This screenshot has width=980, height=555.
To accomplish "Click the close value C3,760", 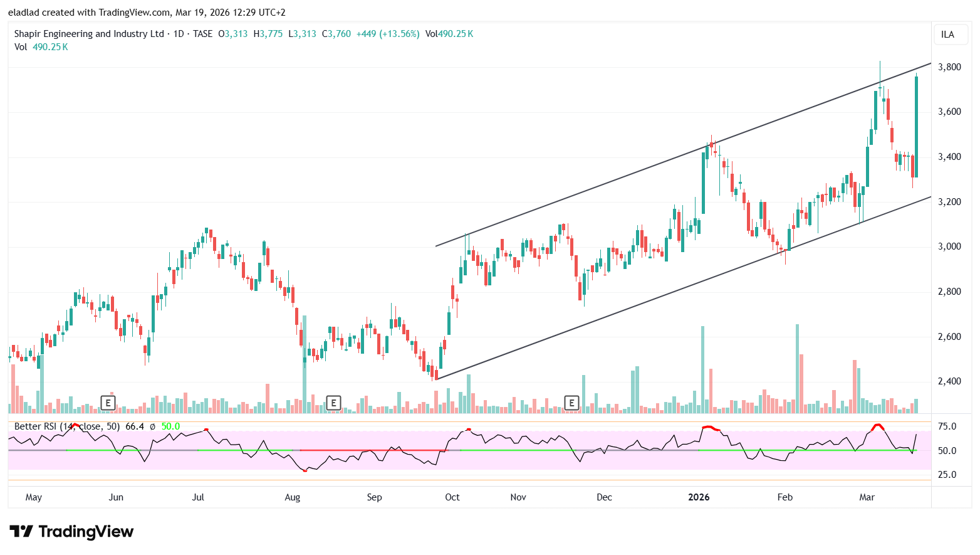I will pyautogui.click(x=336, y=34).
